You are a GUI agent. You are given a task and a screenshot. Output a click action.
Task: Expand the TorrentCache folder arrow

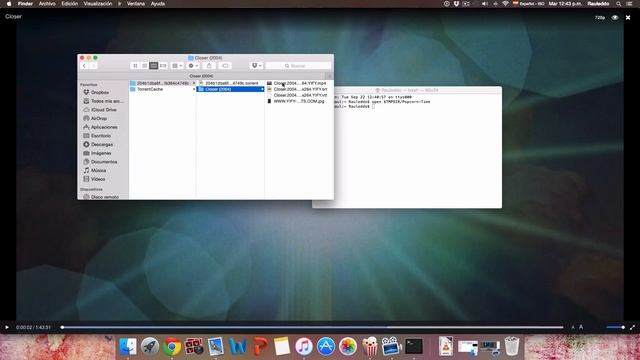tap(193, 89)
